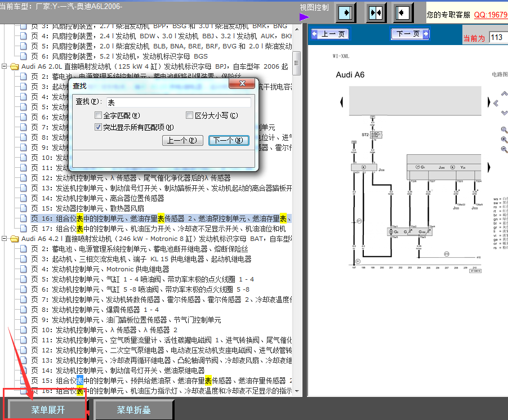
Task: Zoom in on the circuit diagram
Action: click(504, 140)
